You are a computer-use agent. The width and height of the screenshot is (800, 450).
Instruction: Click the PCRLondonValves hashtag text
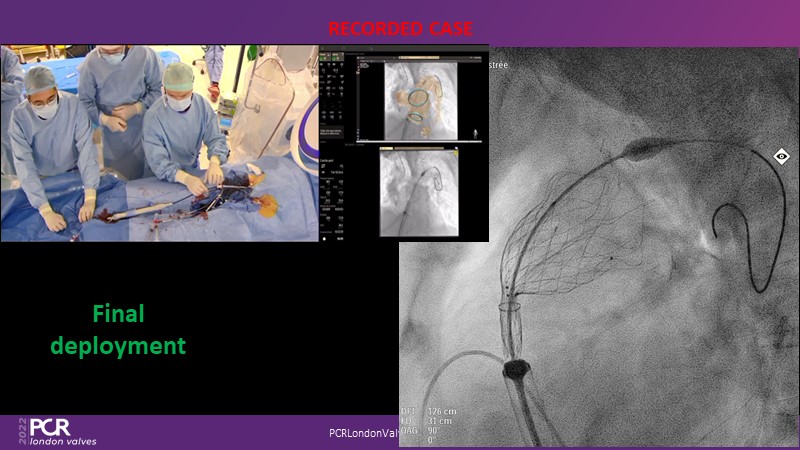click(364, 434)
